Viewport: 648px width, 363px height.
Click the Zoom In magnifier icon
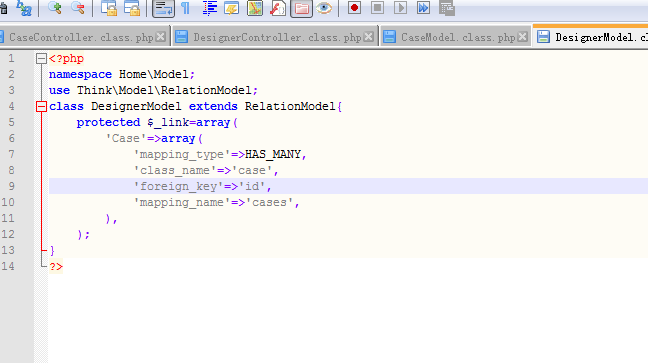click(x=55, y=7)
